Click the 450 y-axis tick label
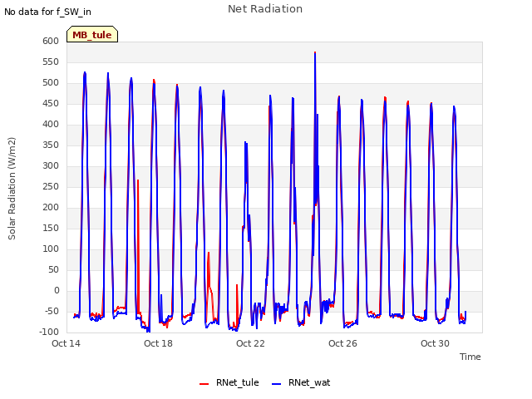The width and height of the screenshot is (532, 399). pos(51,103)
